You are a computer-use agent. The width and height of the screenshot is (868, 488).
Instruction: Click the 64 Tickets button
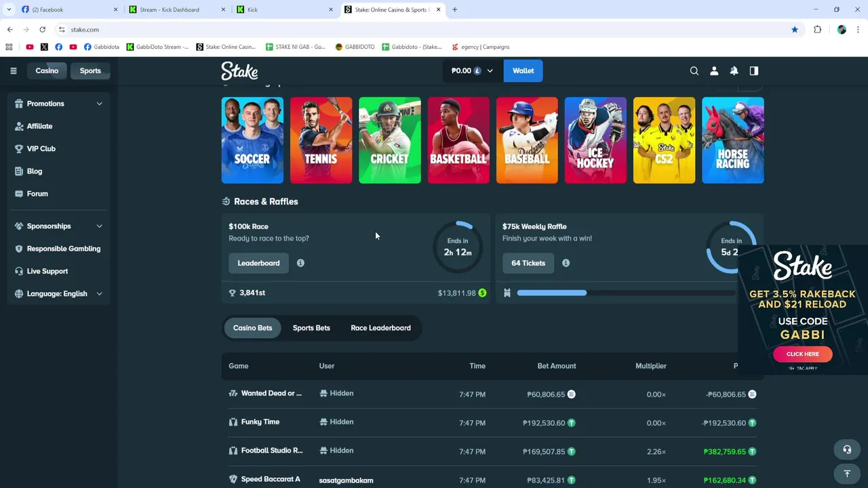(528, 263)
